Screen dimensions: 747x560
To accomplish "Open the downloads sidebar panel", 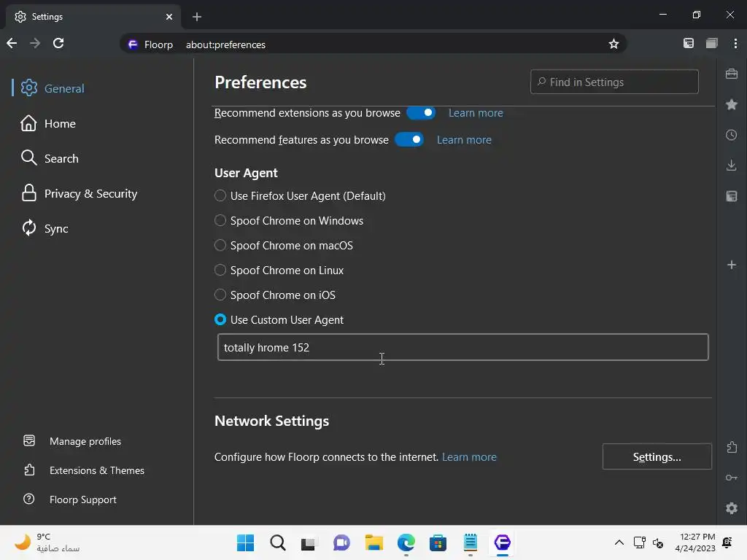I will pyautogui.click(x=731, y=166).
